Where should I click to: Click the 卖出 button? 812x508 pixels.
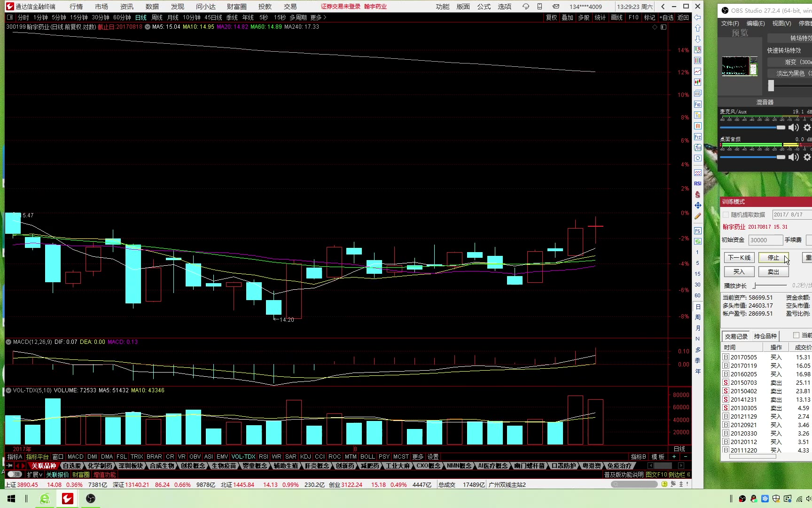click(x=773, y=271)
